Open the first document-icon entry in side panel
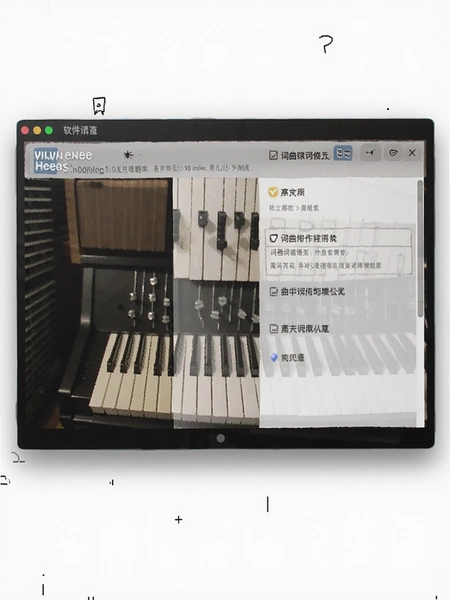 coord(307,292)
